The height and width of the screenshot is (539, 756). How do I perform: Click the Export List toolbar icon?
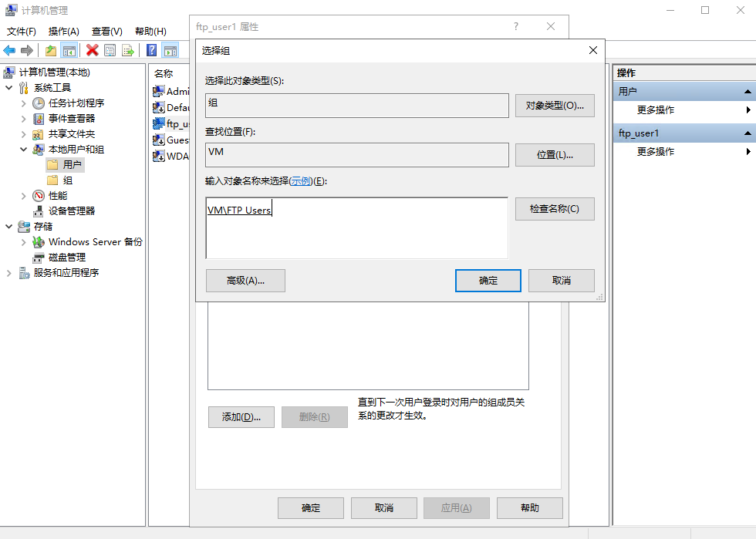[128, 50]
